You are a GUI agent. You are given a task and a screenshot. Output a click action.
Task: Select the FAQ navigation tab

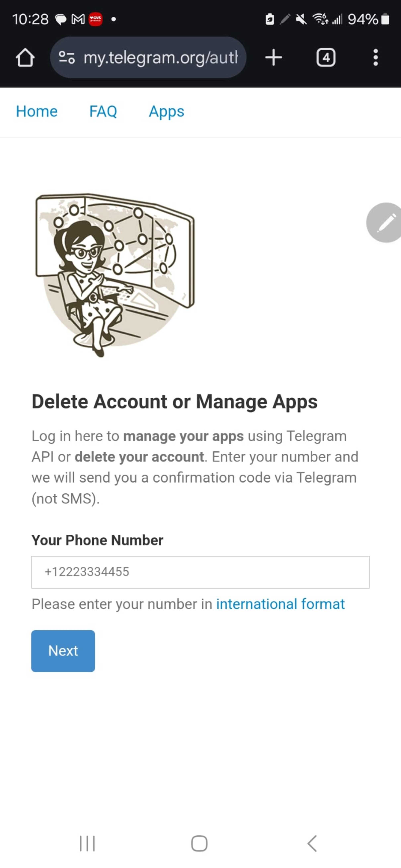click(103, 111)
